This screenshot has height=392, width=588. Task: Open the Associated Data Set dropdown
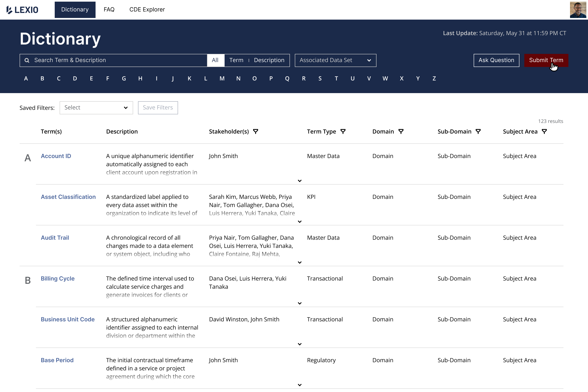[335, 60]
